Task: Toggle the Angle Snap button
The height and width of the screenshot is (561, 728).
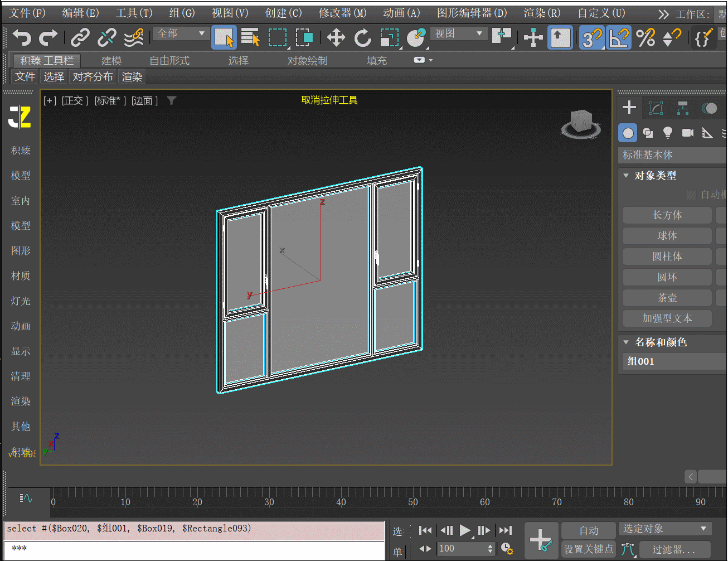Action: click(x=619, y=38)
